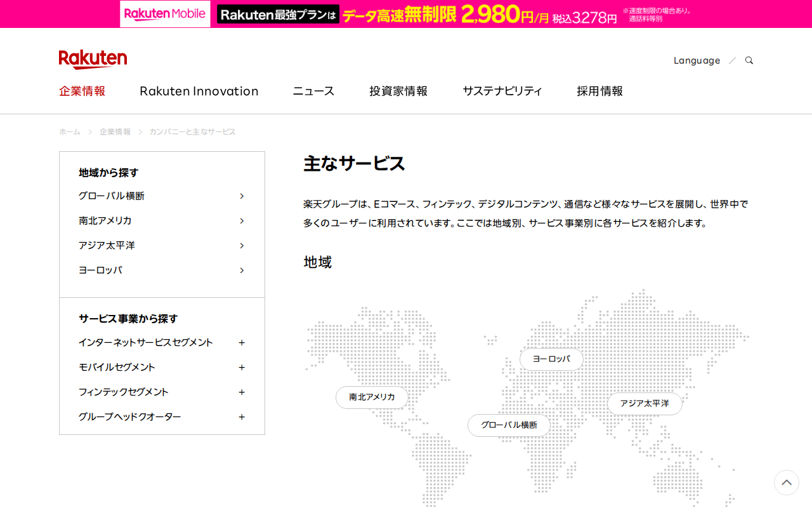The height and width of the screenshot is (508, 812).
Task: Open the search magnifier icon
Action: tap(749, 60)
